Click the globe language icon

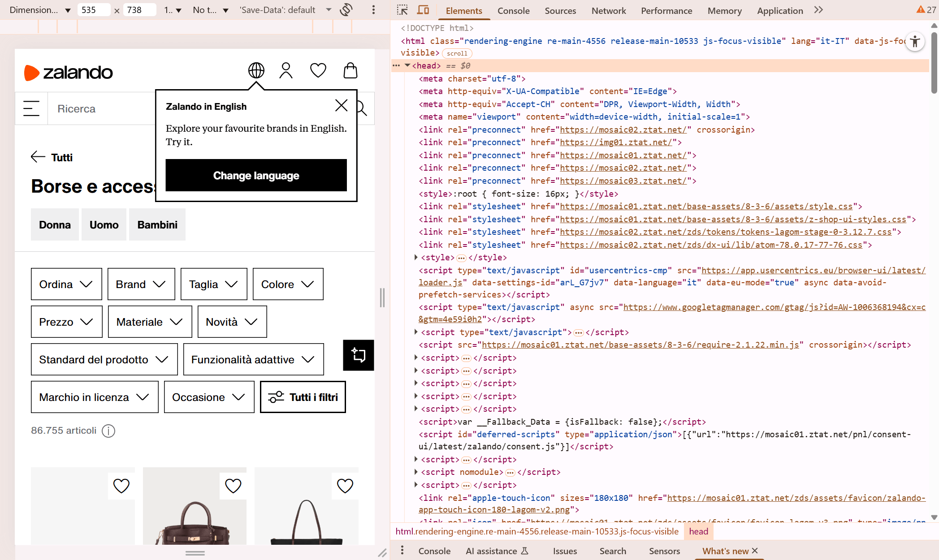pos(256,70)
